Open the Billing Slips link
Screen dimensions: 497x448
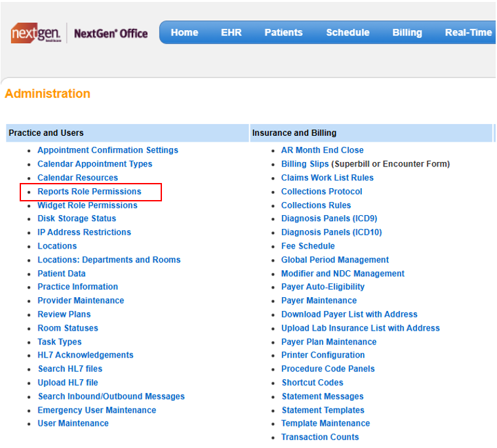point(305,164)
